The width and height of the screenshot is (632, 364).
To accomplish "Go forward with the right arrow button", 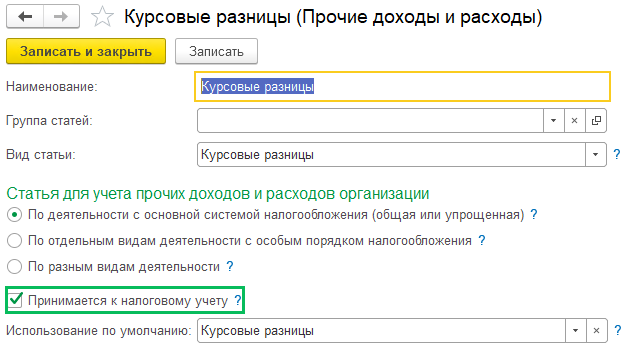I will point(61,17).
